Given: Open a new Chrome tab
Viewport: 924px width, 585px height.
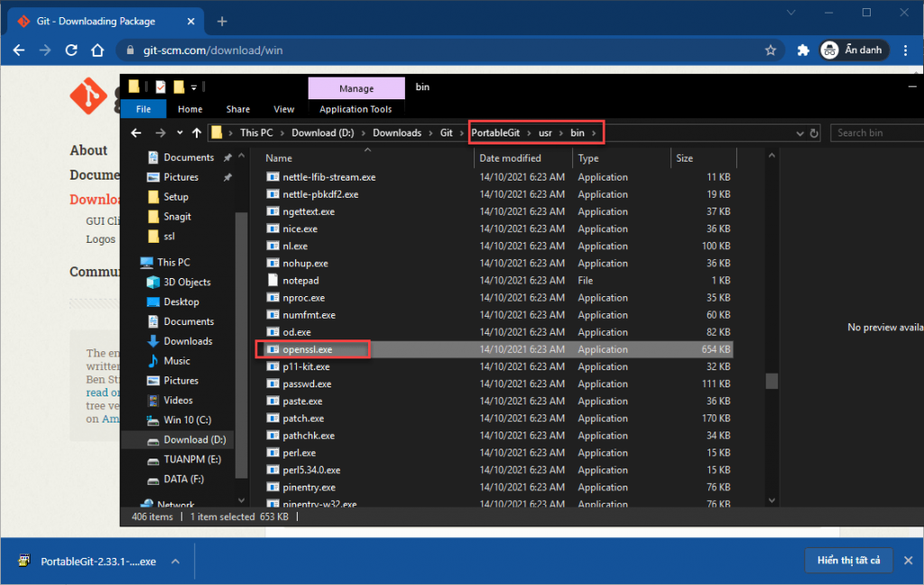Looking at the screenshot, I should coord(222,21).
